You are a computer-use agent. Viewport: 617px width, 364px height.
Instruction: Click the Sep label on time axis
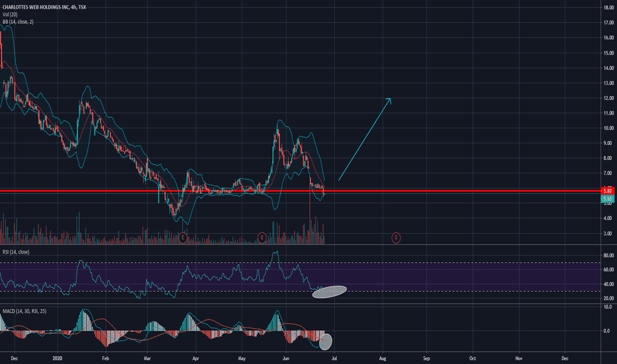pyautogui.click(x=426, y=359)
